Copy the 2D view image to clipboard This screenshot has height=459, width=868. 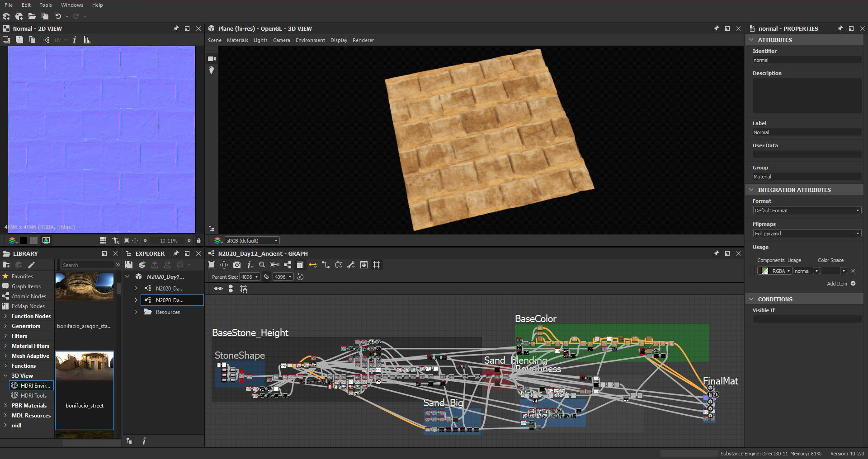(x=32, y=40)
